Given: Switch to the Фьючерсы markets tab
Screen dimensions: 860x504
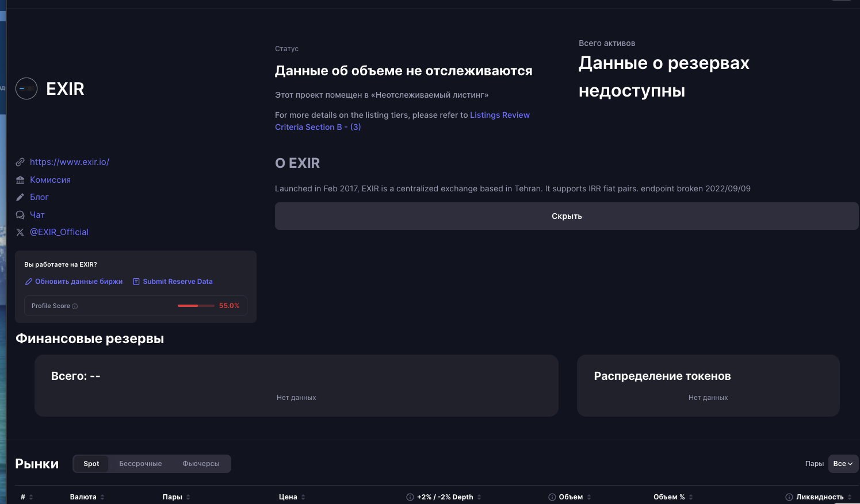Looking at the screenshot, I should 201,464.
